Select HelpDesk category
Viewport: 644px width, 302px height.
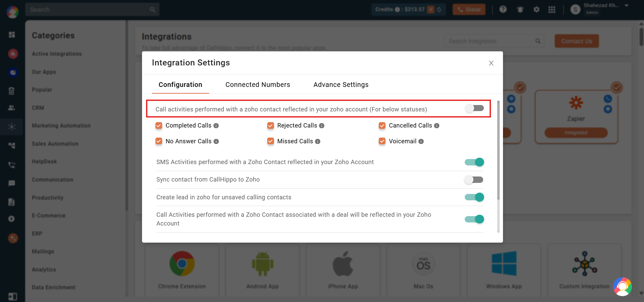(x=44, y=162)
